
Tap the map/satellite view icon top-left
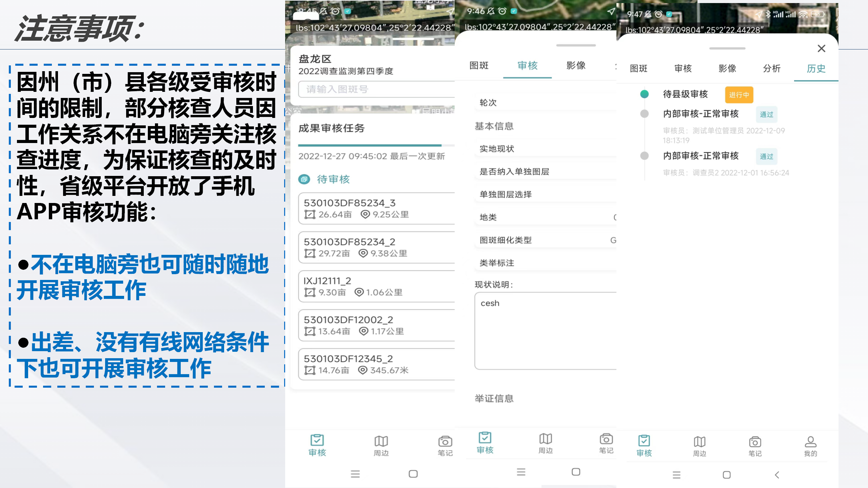coord(302,15)
